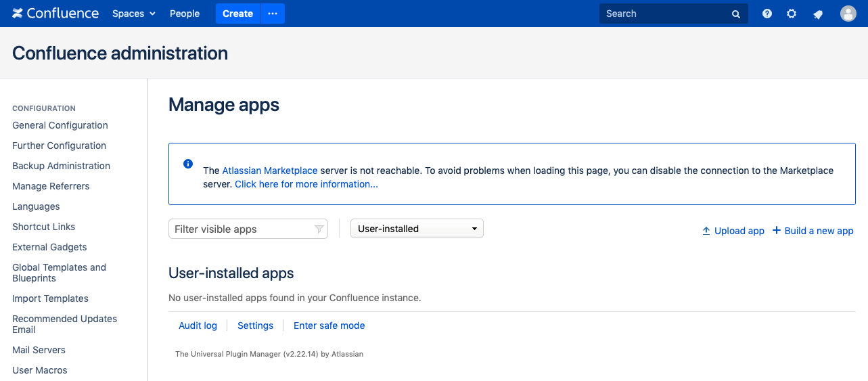Focus the Search field in header
Image resolution: width=868 pixels, height=381 pixels.
(674, 14)
